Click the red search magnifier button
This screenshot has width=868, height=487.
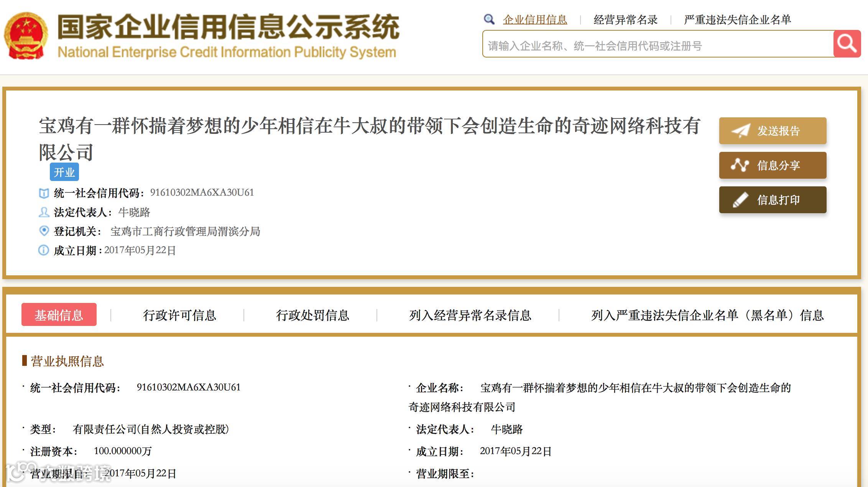(x=847, y=44)
